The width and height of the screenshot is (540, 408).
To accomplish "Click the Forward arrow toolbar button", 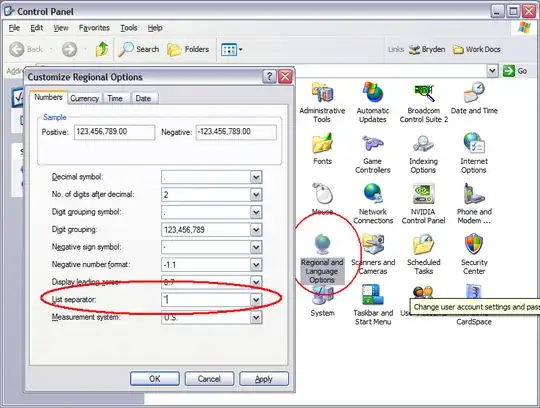I will point(69,49).
